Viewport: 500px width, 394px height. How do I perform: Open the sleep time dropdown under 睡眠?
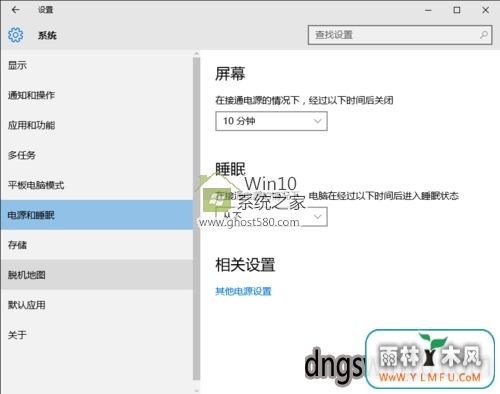point(271,217)
